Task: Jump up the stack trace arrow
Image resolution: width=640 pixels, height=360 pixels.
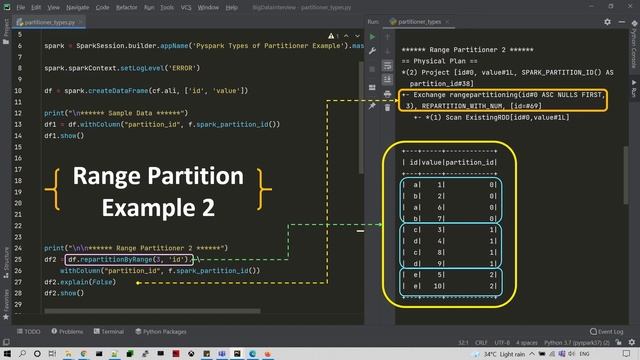Action: (387, 37)
